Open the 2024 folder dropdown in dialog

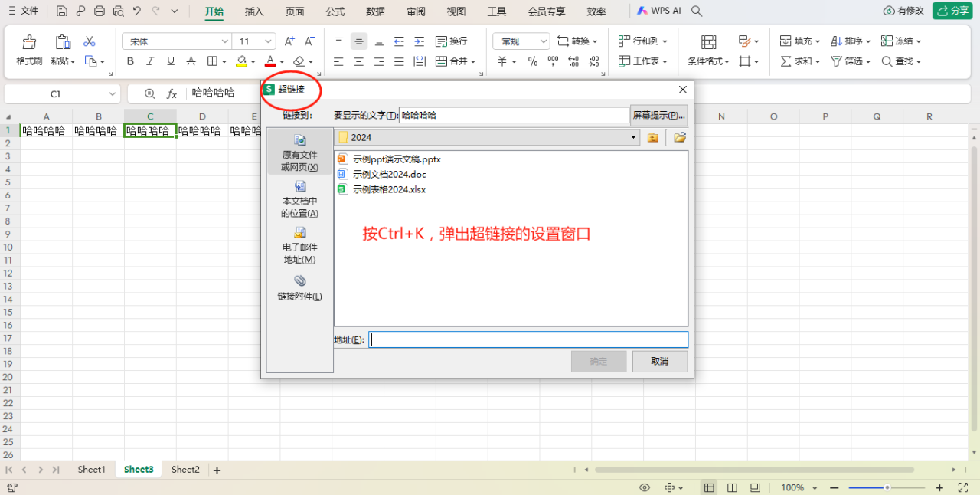pos(633,137)
